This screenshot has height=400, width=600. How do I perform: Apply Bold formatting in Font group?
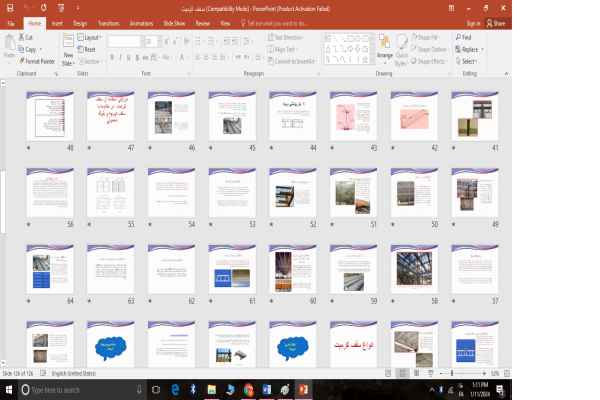pyautogui.click(x=112, y=57)
